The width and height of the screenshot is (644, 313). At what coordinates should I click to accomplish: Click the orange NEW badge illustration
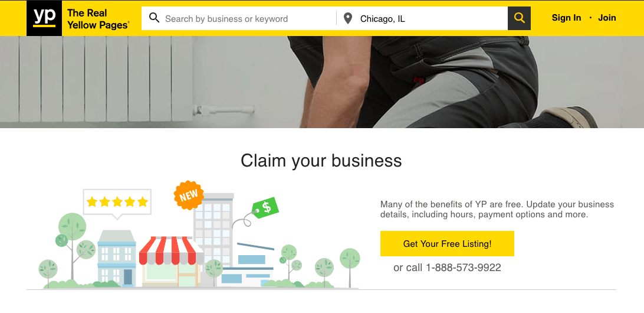click(189, 195)
